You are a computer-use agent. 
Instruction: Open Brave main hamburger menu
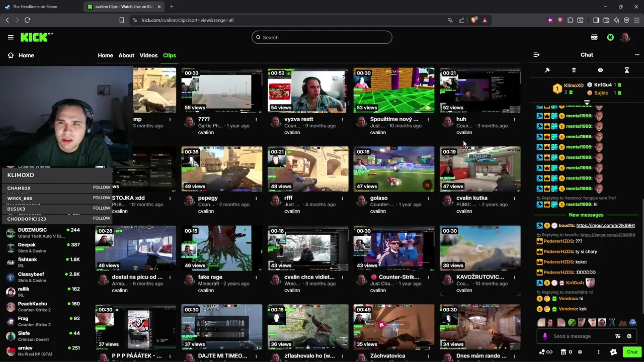point(637,20)
